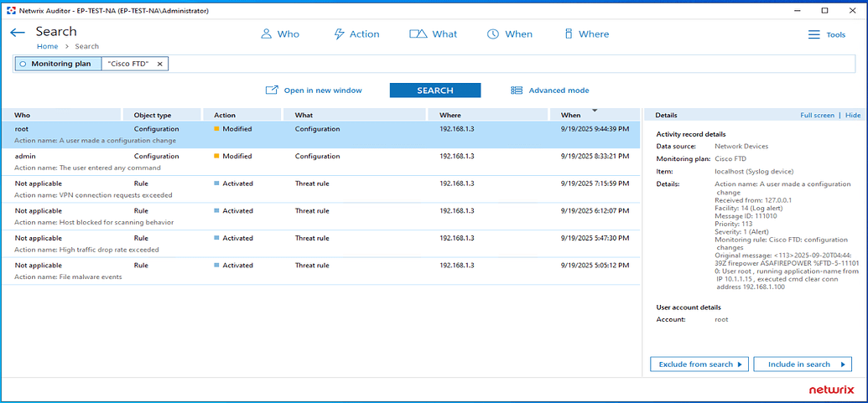Sort by the Object type column header
This screenshot has width=868, height=403.
pyautogui.click(x=162, y=115)
